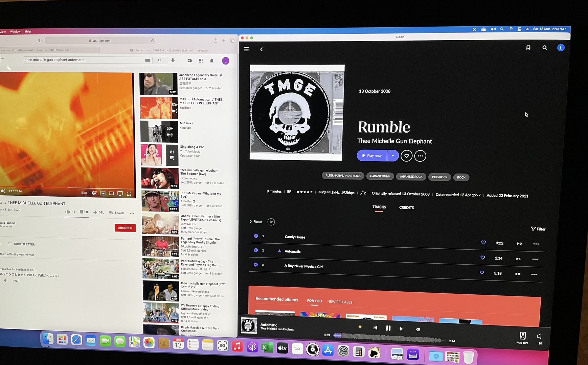Select the Alternative/Indie Rock genre tag

(x=343, y=176)
